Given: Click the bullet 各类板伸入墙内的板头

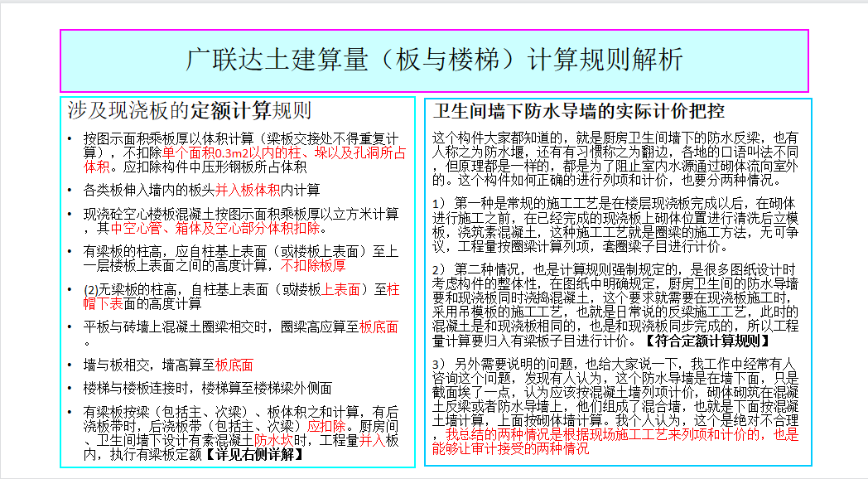Looking at the screenshot, I should pyautogui.click(x=201, y=191).
